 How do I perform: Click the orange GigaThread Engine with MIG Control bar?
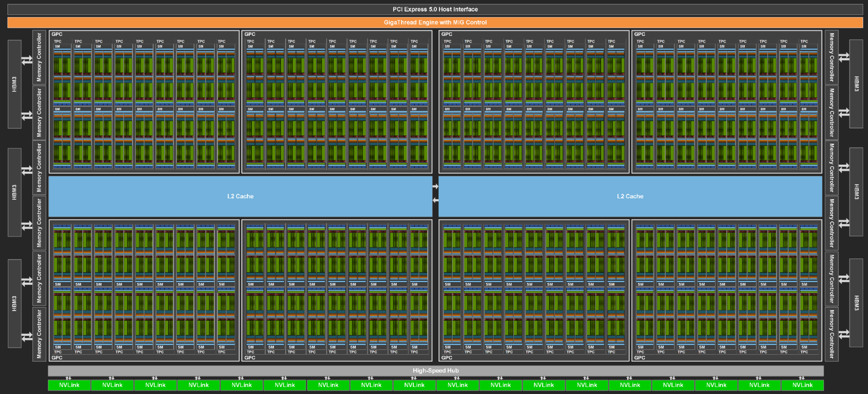(435, 22)
